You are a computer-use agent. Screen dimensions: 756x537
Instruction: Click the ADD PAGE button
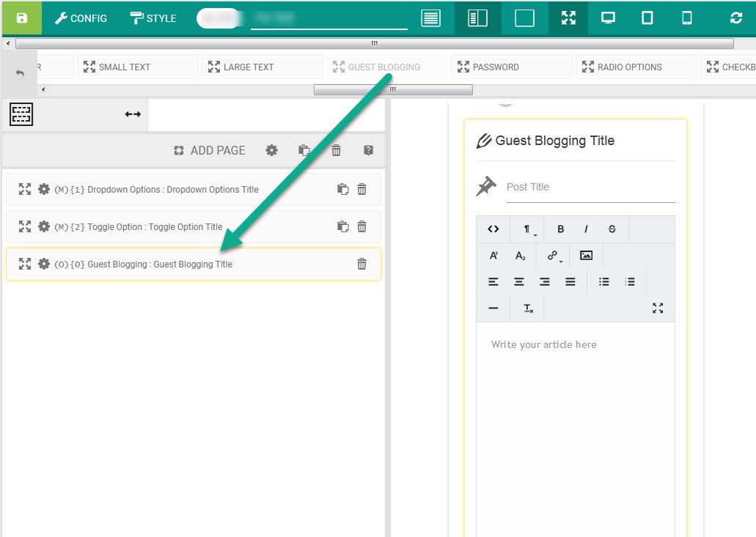(209, 151)
